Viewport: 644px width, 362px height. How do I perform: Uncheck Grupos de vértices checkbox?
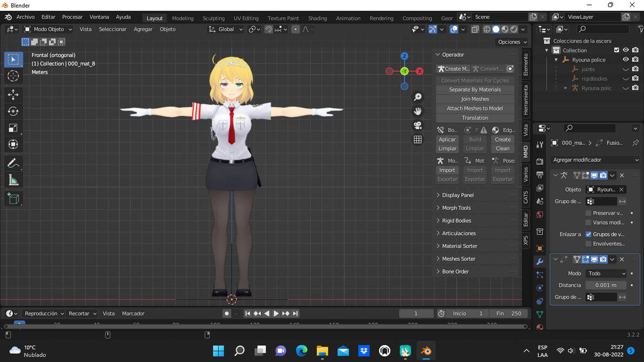(x=588, y=234)
